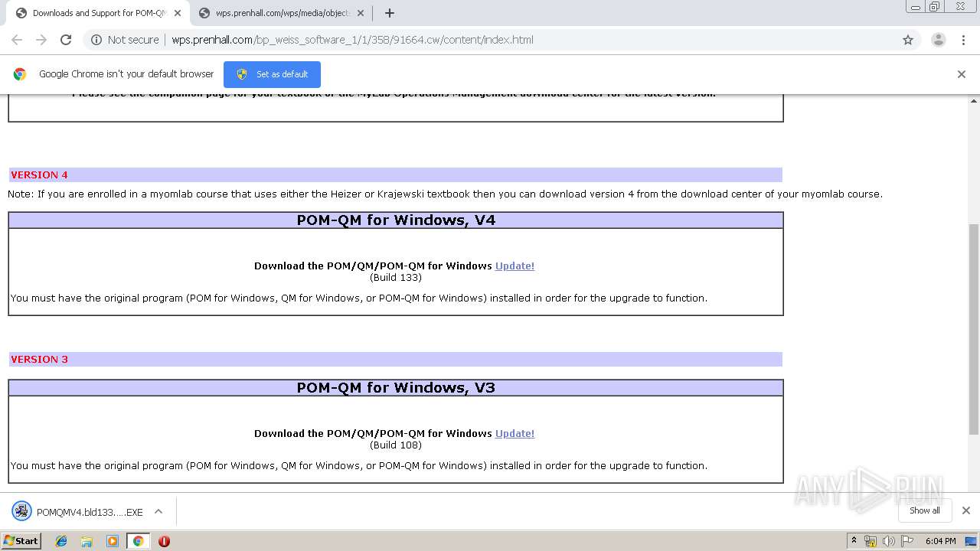Go forward to the next page
Screen dimensions: 980x551
(41, 40)
